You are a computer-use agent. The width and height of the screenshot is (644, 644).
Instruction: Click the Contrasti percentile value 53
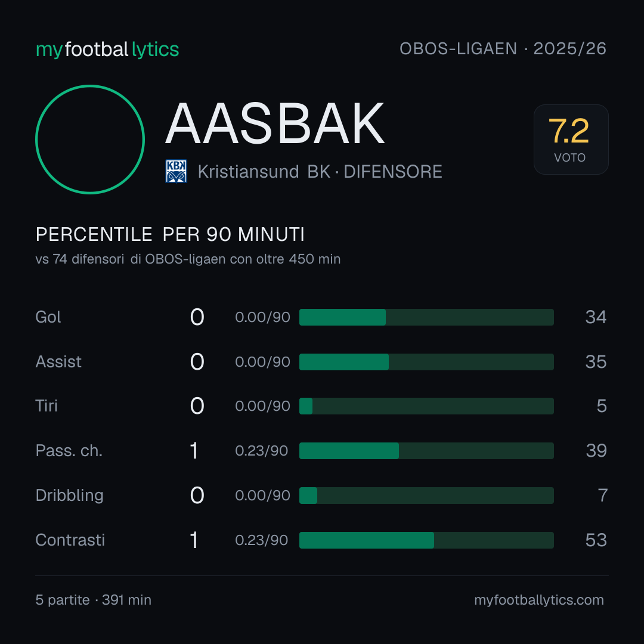point(596,540)
